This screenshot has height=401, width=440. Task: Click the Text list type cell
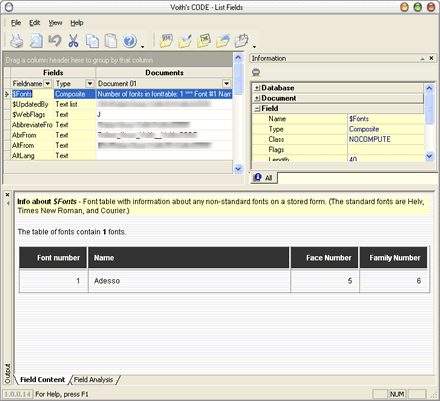click(75, 104)
